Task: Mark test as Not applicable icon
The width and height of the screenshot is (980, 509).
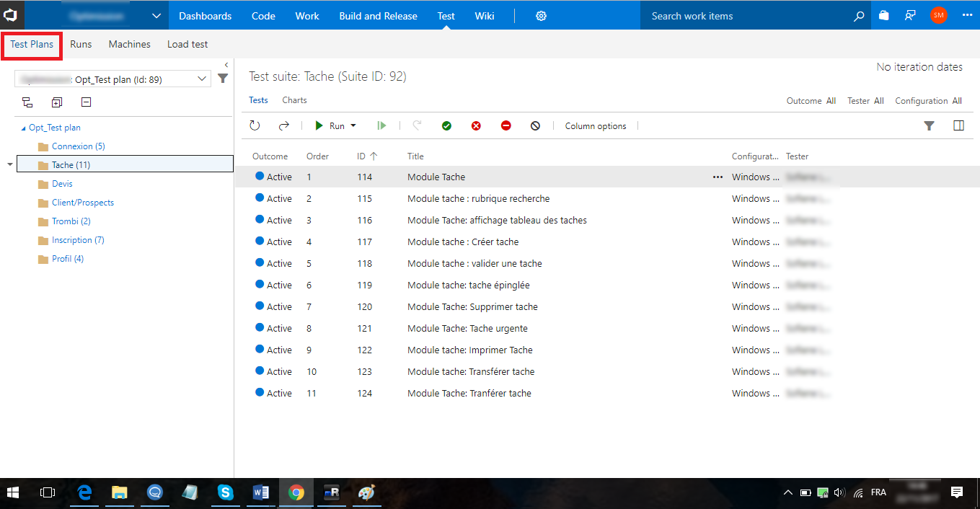Action: pyautogui.click(x=535, y=126)
